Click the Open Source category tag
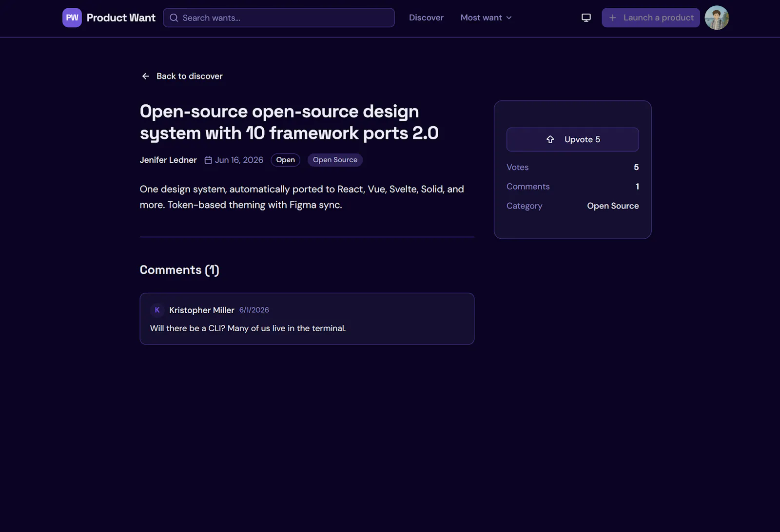The height and width of the screenshot is (532, 780). coord(335,160)
